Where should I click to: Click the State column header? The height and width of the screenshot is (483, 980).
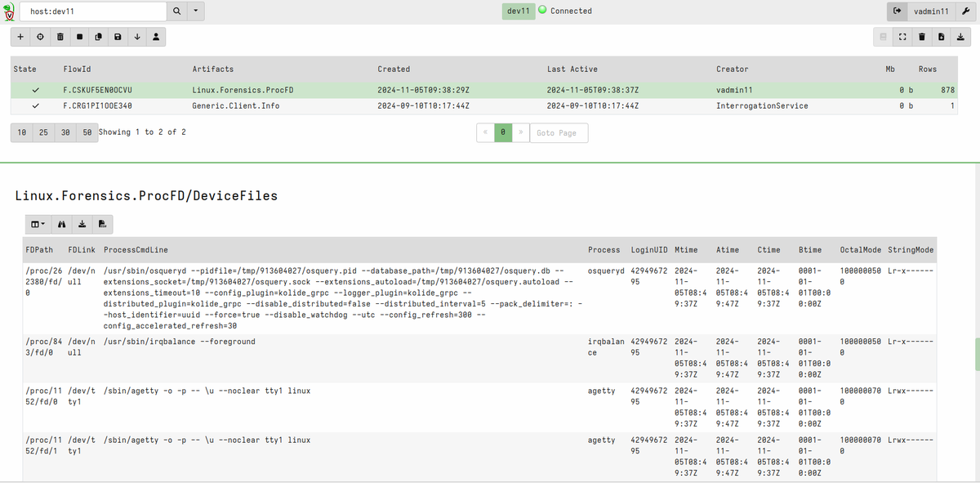(x=25, y=69)
